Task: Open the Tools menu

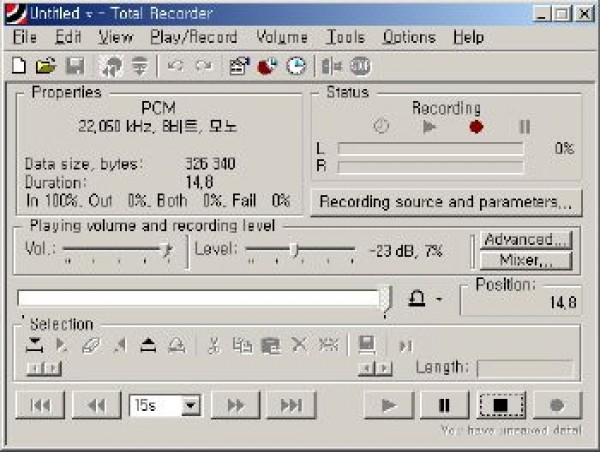Action: [346, 37]
